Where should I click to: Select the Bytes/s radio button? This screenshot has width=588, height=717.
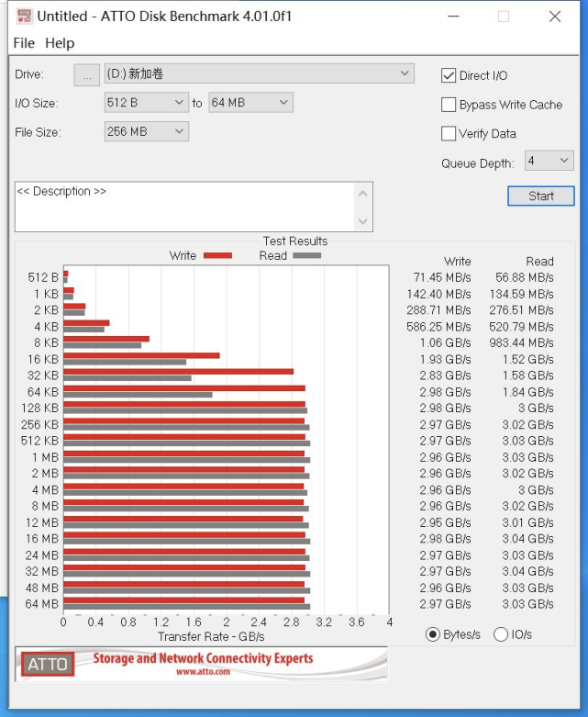click(x=432, y=634)
